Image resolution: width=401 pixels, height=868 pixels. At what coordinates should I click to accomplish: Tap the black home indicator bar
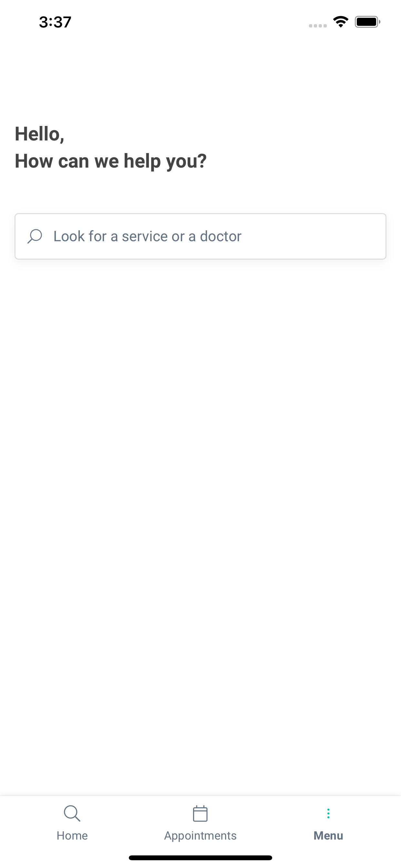(200, 858)
